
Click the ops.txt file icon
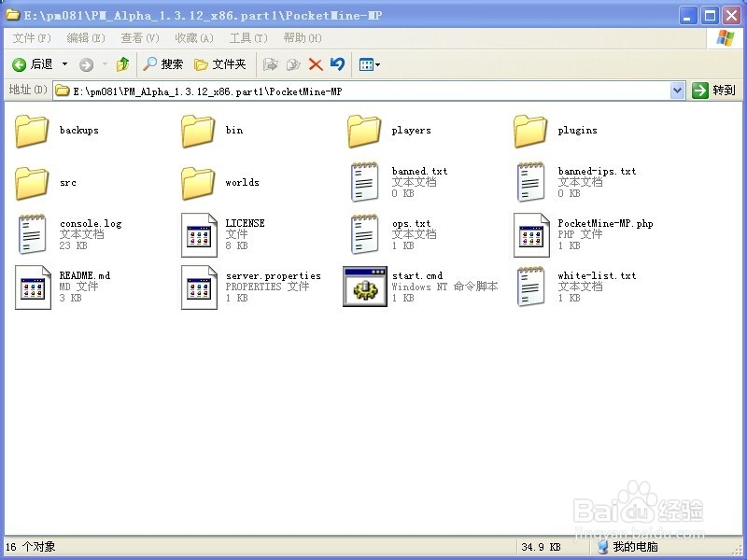click(x=364, y=234)
